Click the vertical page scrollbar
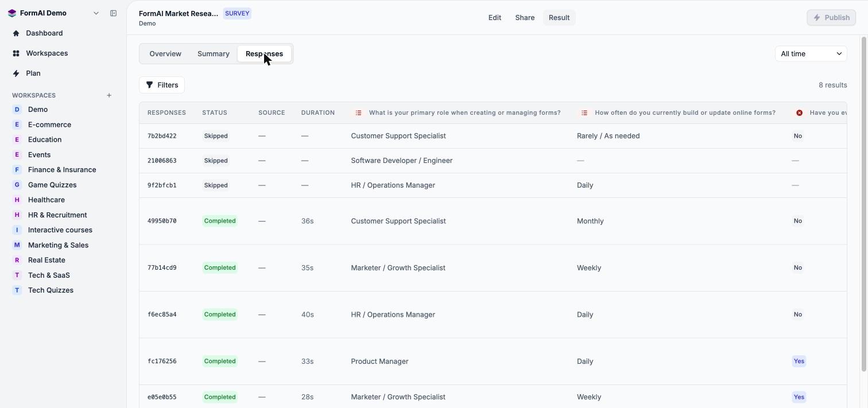 864,204
